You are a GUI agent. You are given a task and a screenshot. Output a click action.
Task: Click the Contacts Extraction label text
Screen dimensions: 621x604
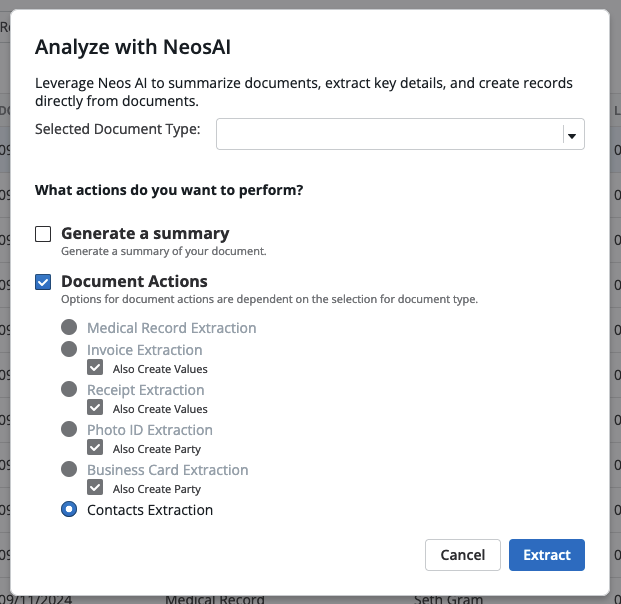click(x=150, y=510)
